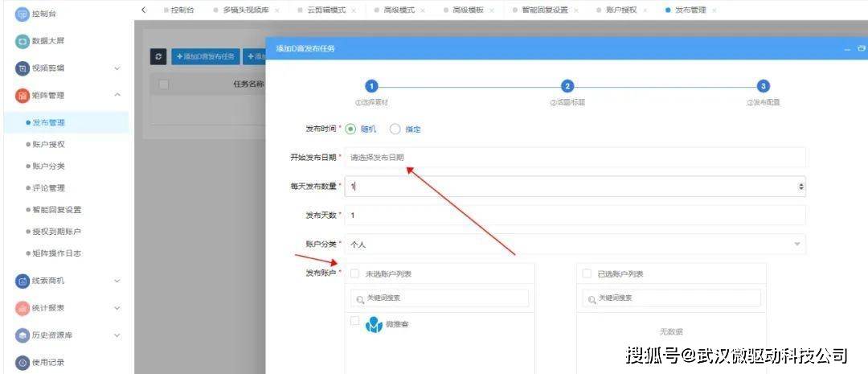
Task: Open the 账户分类 dropdown showing 个人
Action: coord(575,245)
